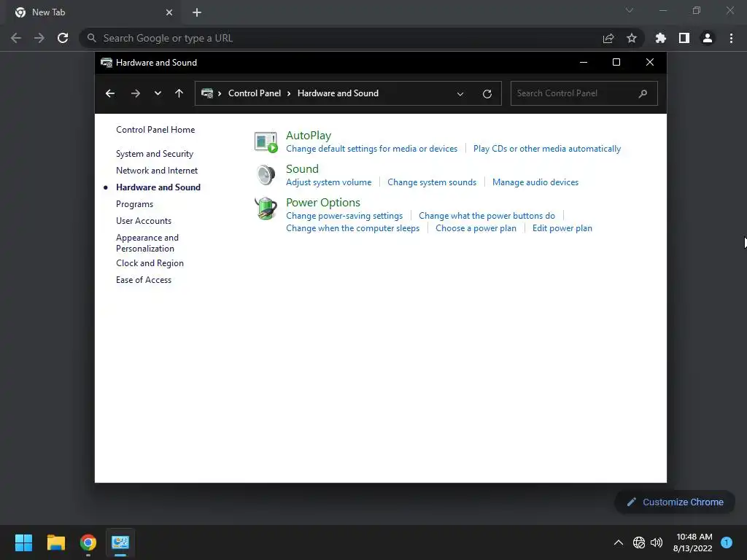Go to System and Security
The image size is (747, 560).
155,154
